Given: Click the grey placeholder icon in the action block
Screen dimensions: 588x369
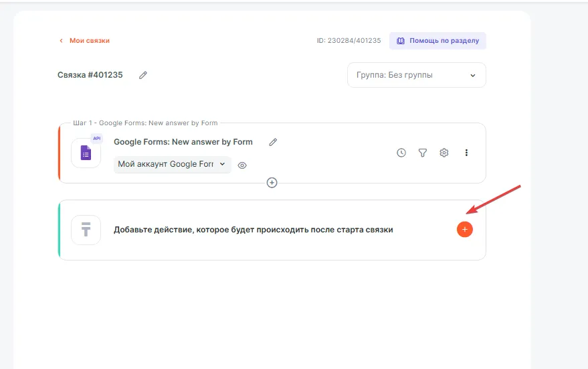Looking at the screenshot, I should [x=86, y=230].
